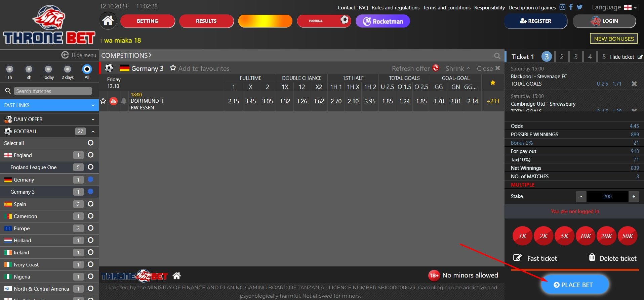The height and width of the screenshot is (300, 644).
Task: Select the 2 days time filter
Action: tap(68, 69)
